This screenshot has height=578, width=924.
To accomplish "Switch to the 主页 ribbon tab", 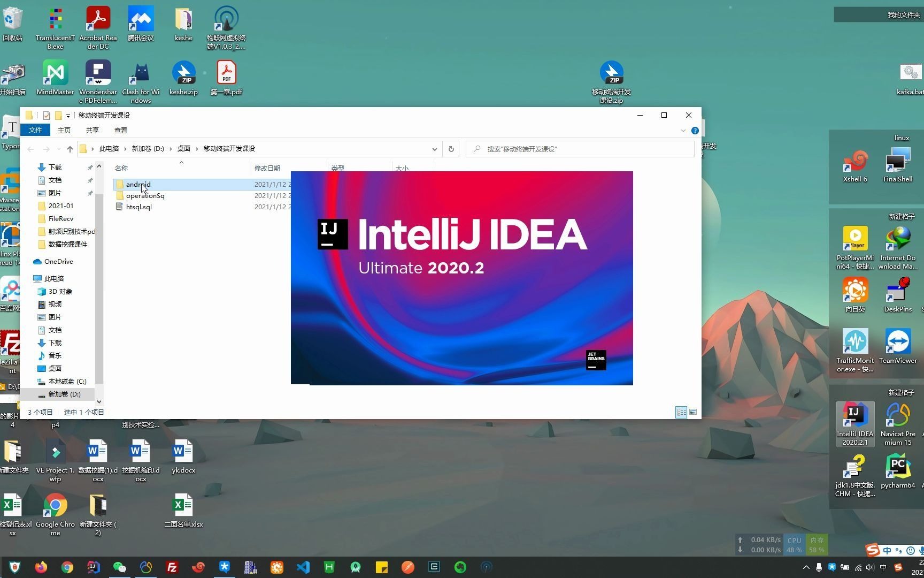I will [64, 130].
